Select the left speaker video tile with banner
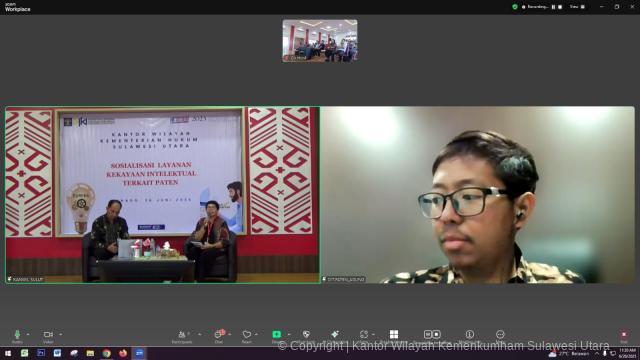 click(162, 195)
